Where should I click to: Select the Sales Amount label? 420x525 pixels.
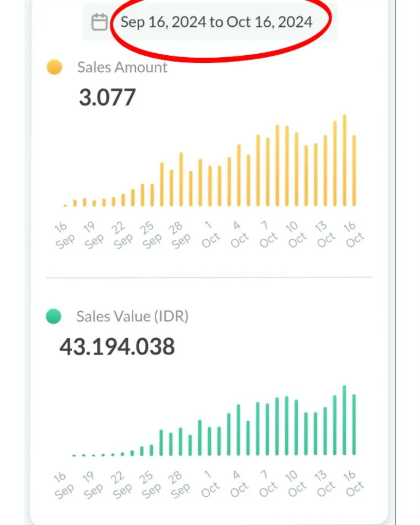122,67
